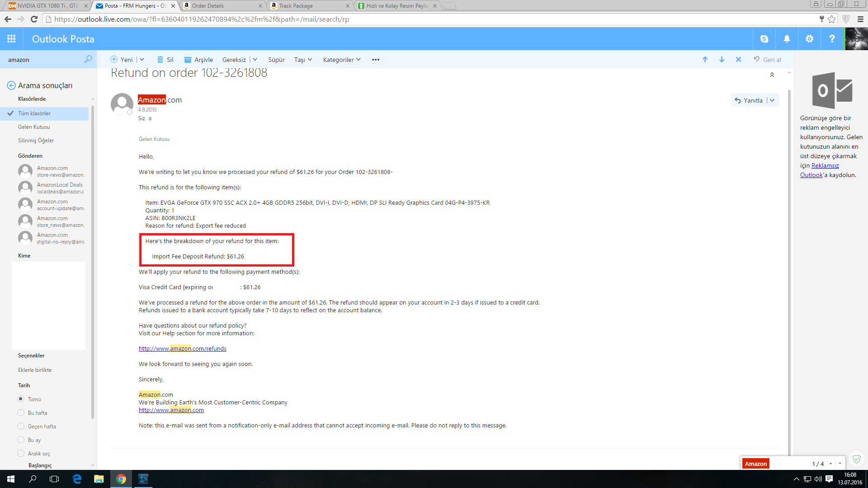Select Tümü date radio button
868x488 pixels.
pos(21,399)
